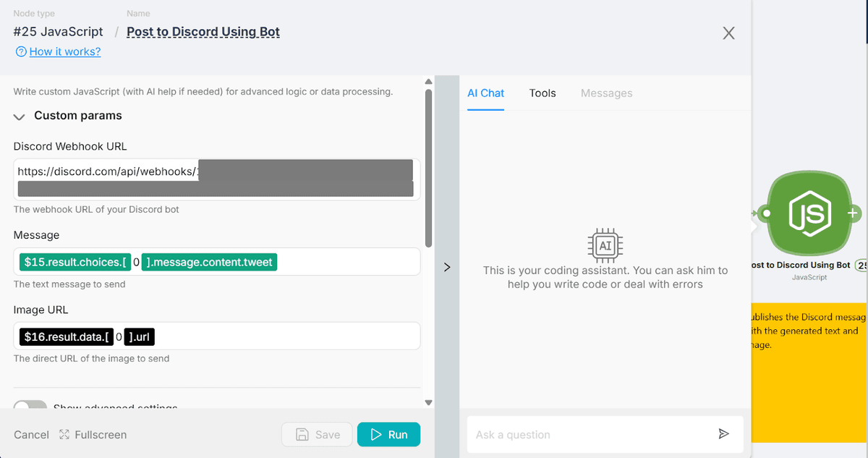Collapse the AI chat side panel arrow
Viewport: 868px width, 458px height.
click(x=447, y=267)
